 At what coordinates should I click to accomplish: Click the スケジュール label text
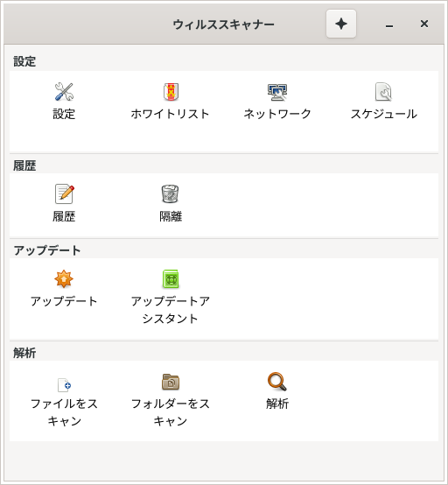[x=384, y=114]
